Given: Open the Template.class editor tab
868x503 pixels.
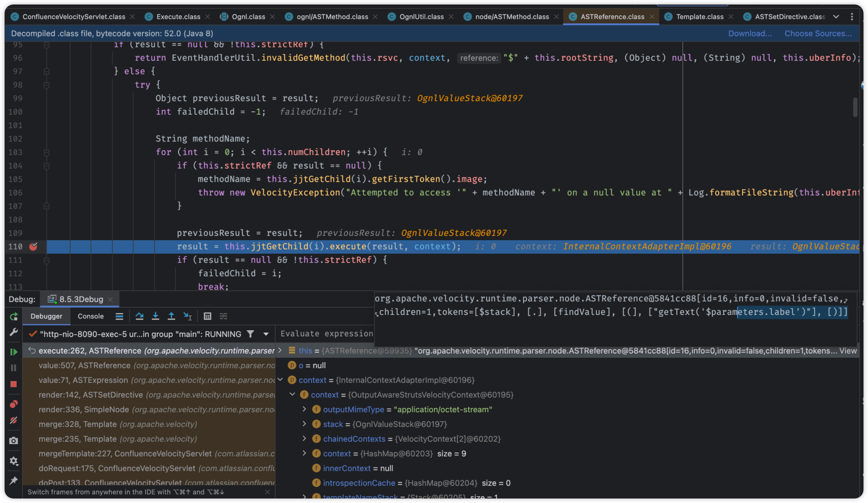Looking at the screenshot, I should [x=700, y=17].
